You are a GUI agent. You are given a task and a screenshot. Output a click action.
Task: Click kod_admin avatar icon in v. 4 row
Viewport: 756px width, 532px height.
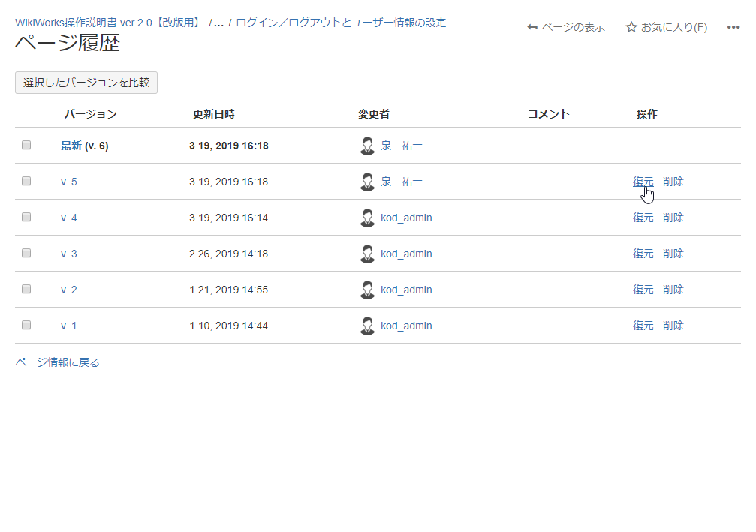[367, 218]
